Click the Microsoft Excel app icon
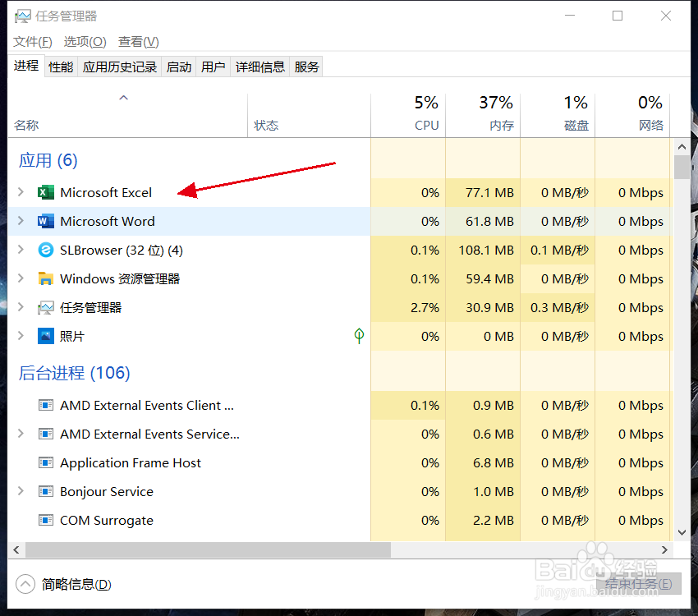698x616 pixels. pyautogui.click(x=45, y=193)
